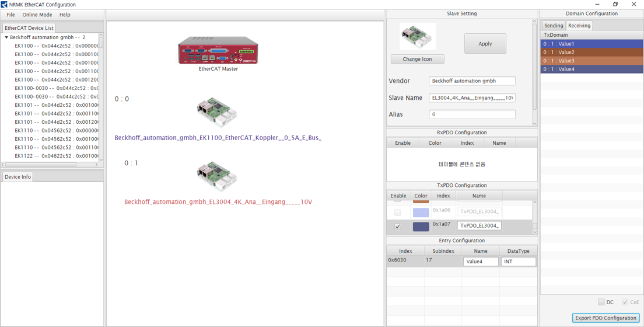Select EK1110 entry with revision 0x00000
644x327 pixels.
coord(57,130)
